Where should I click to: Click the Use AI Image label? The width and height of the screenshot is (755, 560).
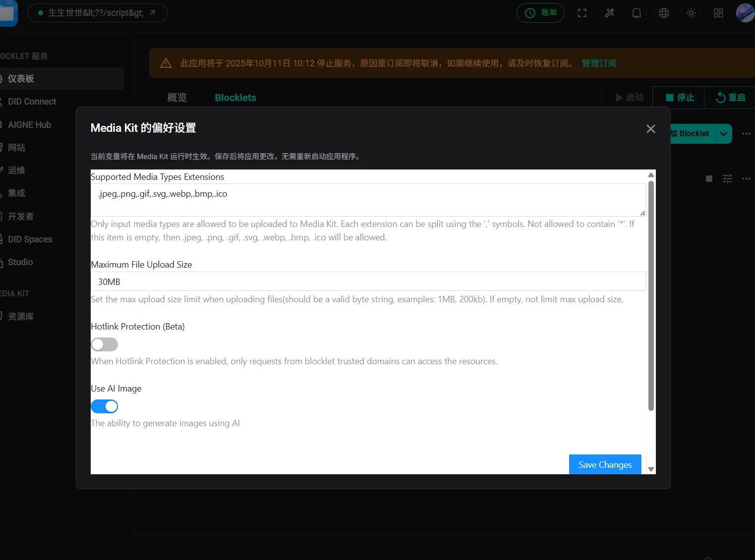[x=116, y=389]
